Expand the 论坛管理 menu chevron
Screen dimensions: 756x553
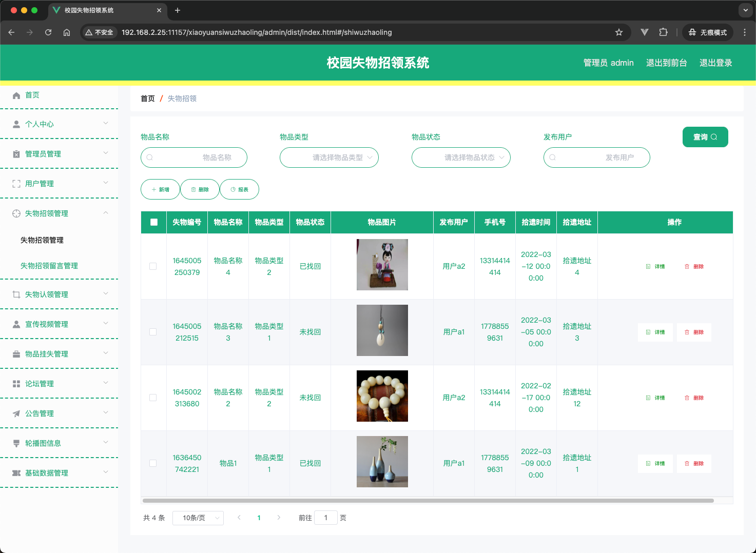click(x=106, y=383)
